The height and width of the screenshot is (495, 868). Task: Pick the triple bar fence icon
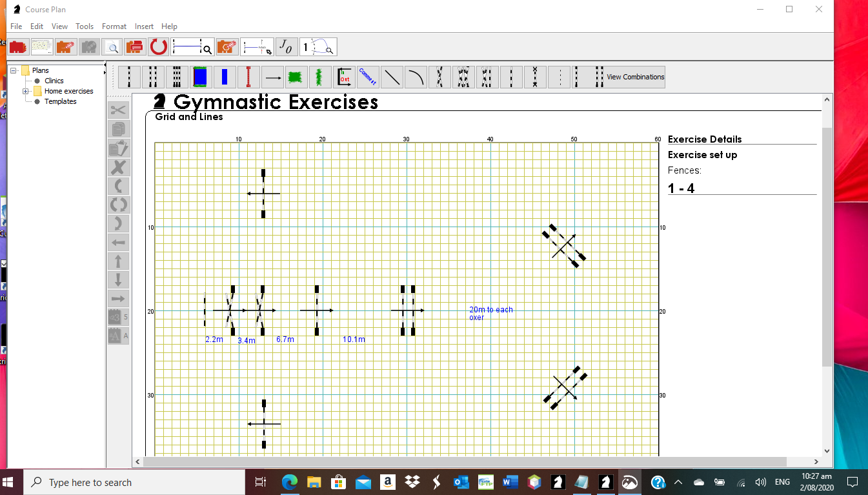click(176, 77)
